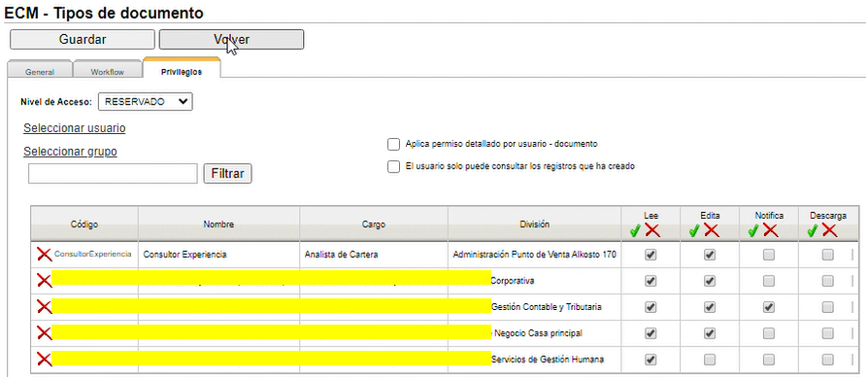Click the Guardar button

pyautogui.click(x=83, y=39)
